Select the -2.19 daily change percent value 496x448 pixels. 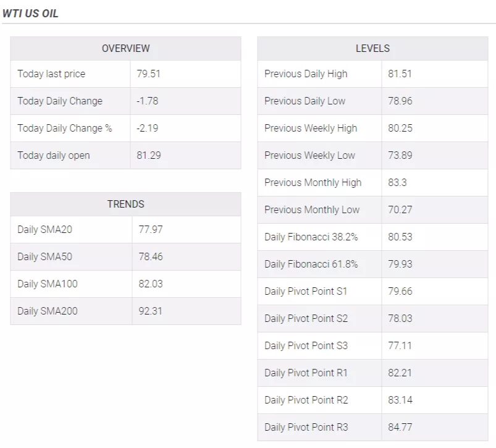click(x=148, y=128)
